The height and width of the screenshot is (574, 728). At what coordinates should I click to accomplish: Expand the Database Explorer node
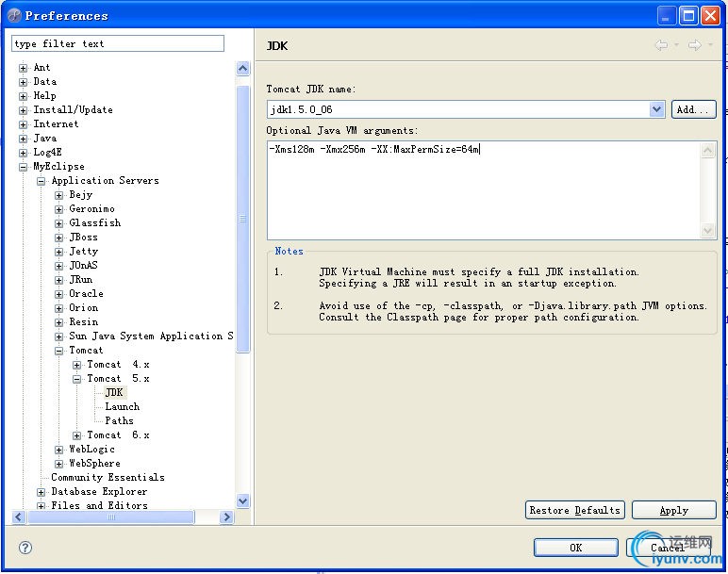coord(41,492)
